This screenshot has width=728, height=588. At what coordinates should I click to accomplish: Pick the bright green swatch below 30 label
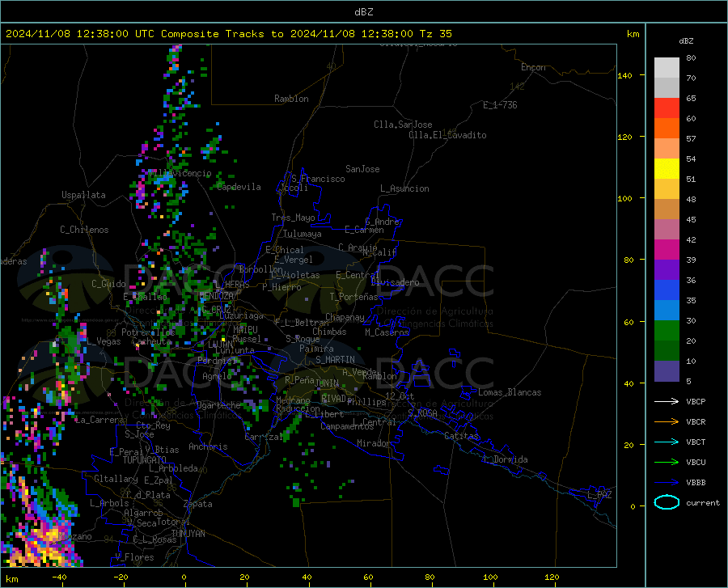[x=667, y=331]
